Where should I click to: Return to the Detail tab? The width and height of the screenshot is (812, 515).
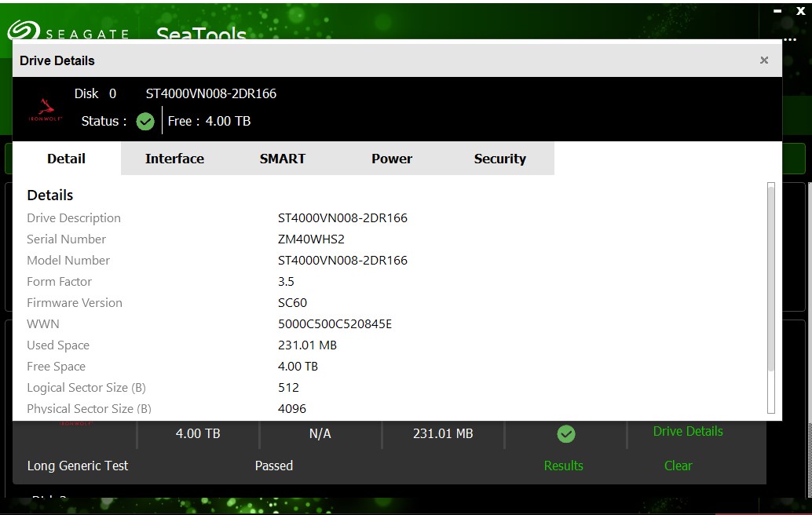coord(65,159)
